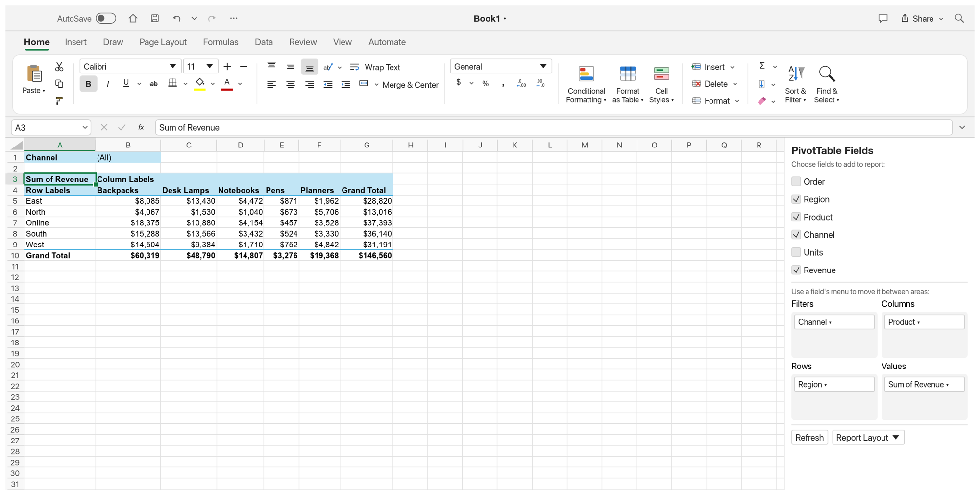Screen dimensions: 980x490
Task: Expand the formula bar chevron
Action: (962, 127)
